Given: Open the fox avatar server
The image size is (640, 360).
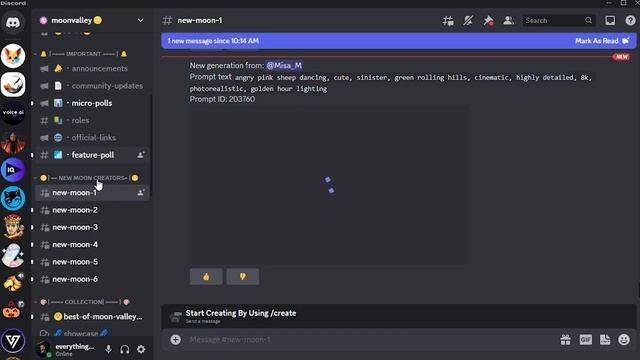Looking at the screenshot, I should pyautogui.click(x=13, y=56).
